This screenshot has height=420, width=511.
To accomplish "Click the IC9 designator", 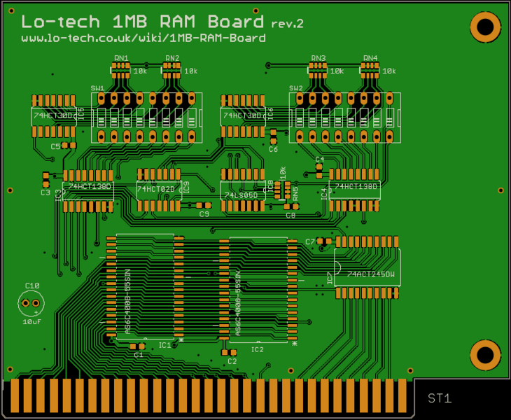I will click(186, 188).
